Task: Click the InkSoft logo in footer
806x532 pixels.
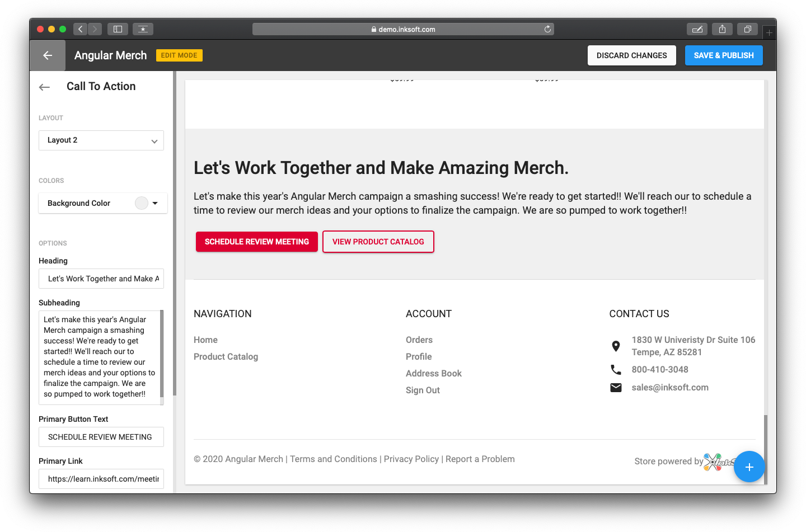Action: coord(719,462)
